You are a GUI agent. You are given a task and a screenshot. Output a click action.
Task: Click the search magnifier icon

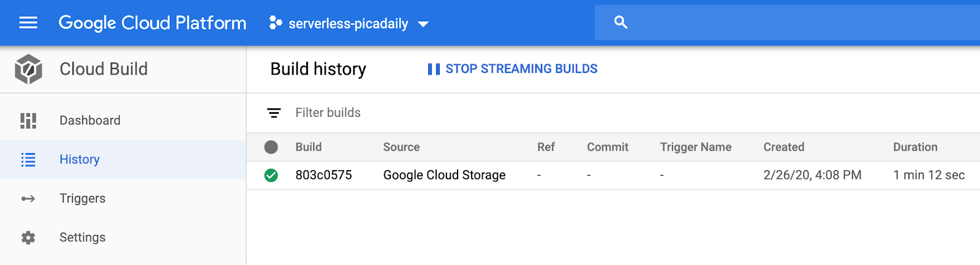tap(620, 23)
